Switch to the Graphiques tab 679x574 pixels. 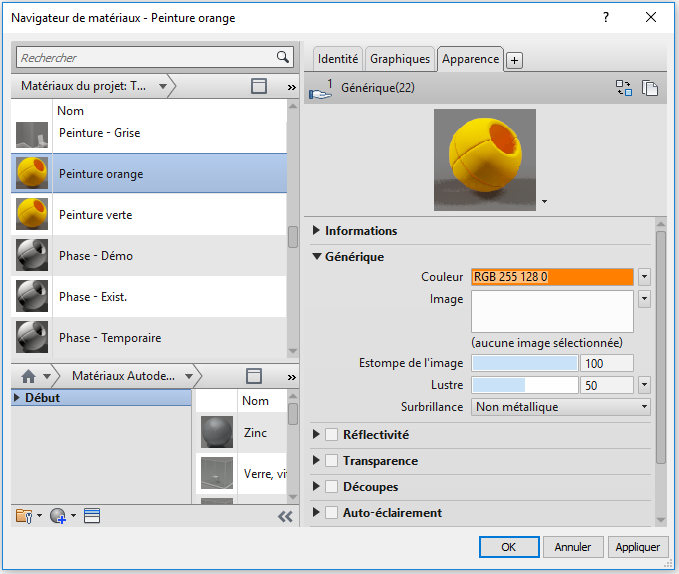point(400,59)
